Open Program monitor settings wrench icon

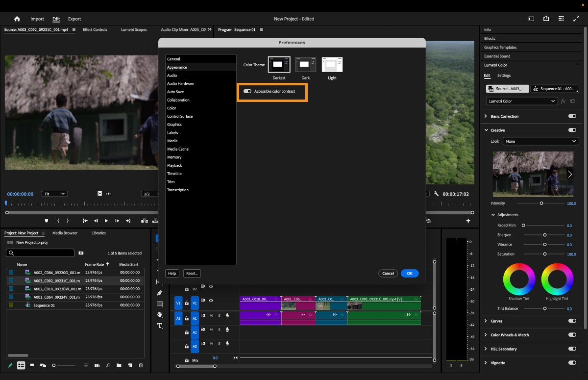click(436, 194)
